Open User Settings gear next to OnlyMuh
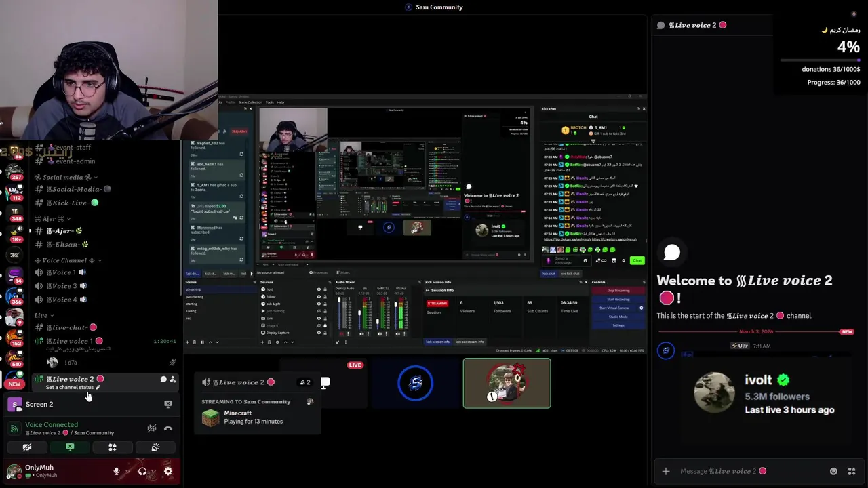This screenshot has height=488, width=868. click(168, 471)
